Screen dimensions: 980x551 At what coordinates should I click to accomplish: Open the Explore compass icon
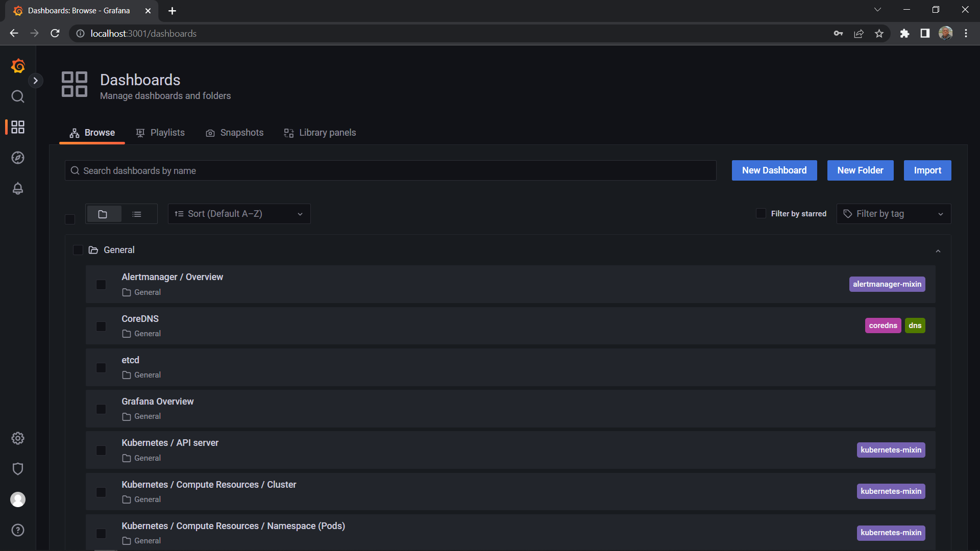18,158
